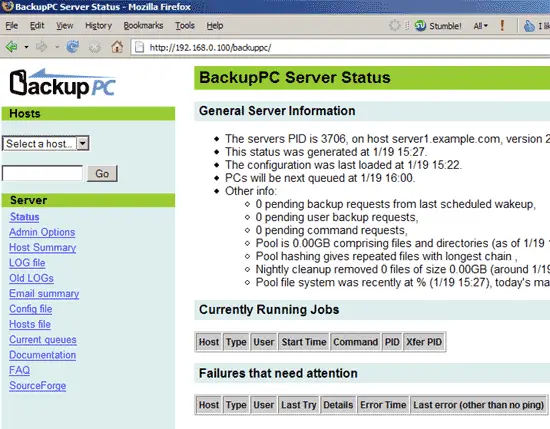The width and height of the screenshot is (550, 429).
Task: Click Xfer PID column header
Action: tap(424, 342)
